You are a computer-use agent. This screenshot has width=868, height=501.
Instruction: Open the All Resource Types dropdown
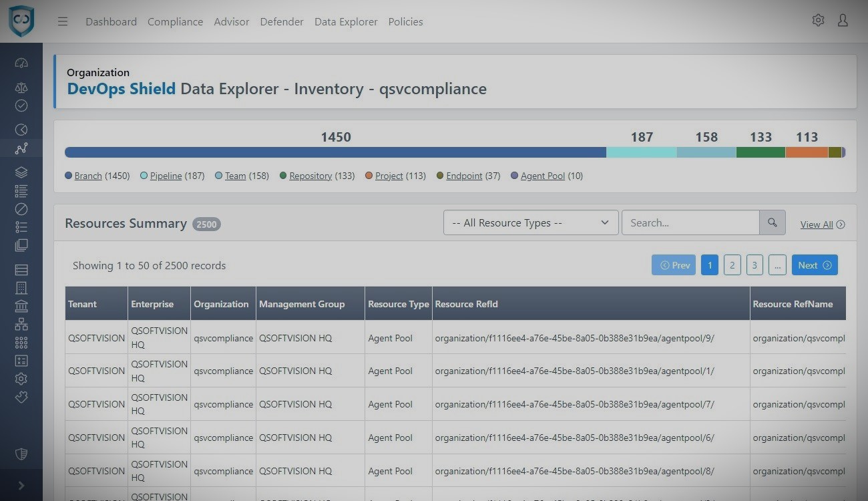[530, 223]
